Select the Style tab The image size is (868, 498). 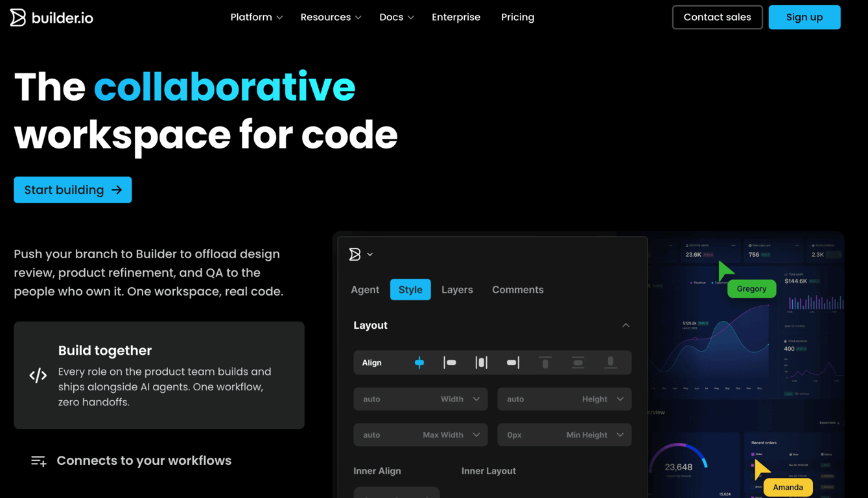(x=410, y=290)
